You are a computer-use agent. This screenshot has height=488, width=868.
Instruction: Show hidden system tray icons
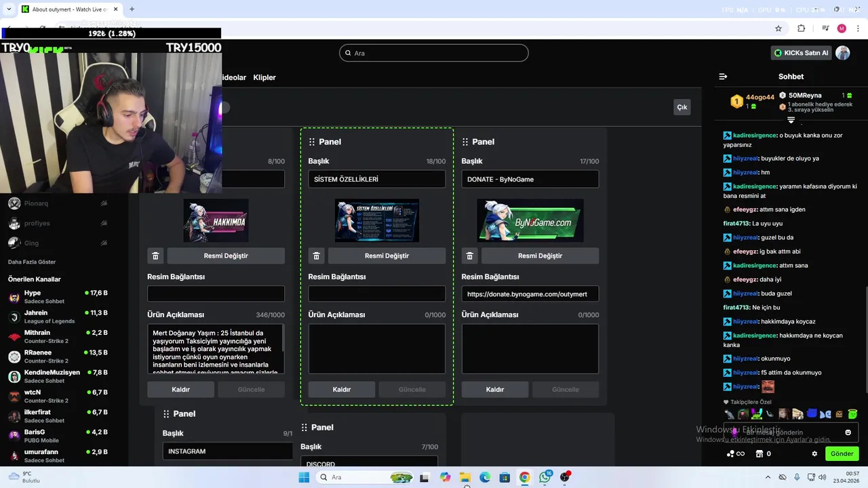pyautogui.click(x=768, y=477)
